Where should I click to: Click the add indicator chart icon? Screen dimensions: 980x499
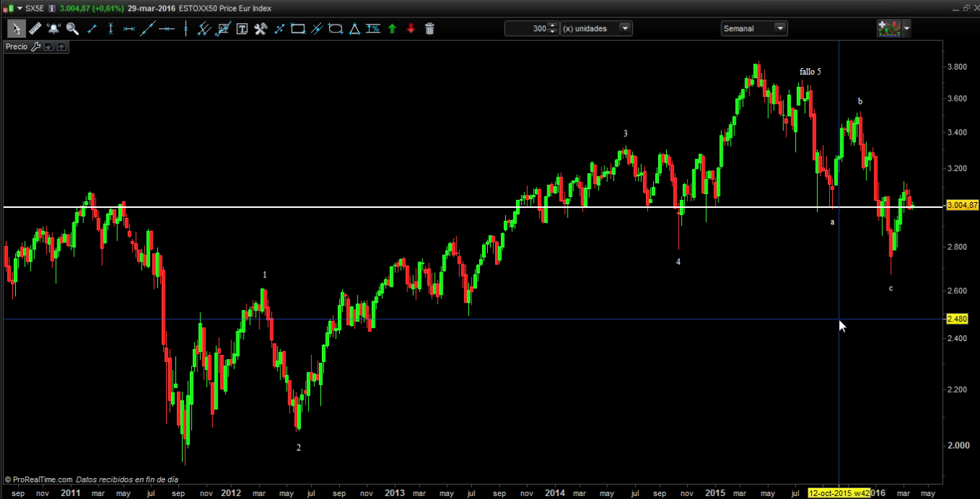coord(889,28)
